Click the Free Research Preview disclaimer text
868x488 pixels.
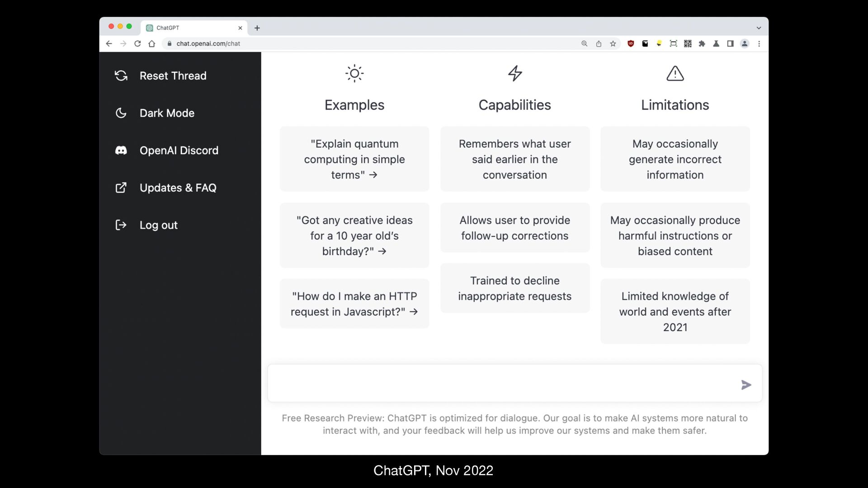pos(514,424)
